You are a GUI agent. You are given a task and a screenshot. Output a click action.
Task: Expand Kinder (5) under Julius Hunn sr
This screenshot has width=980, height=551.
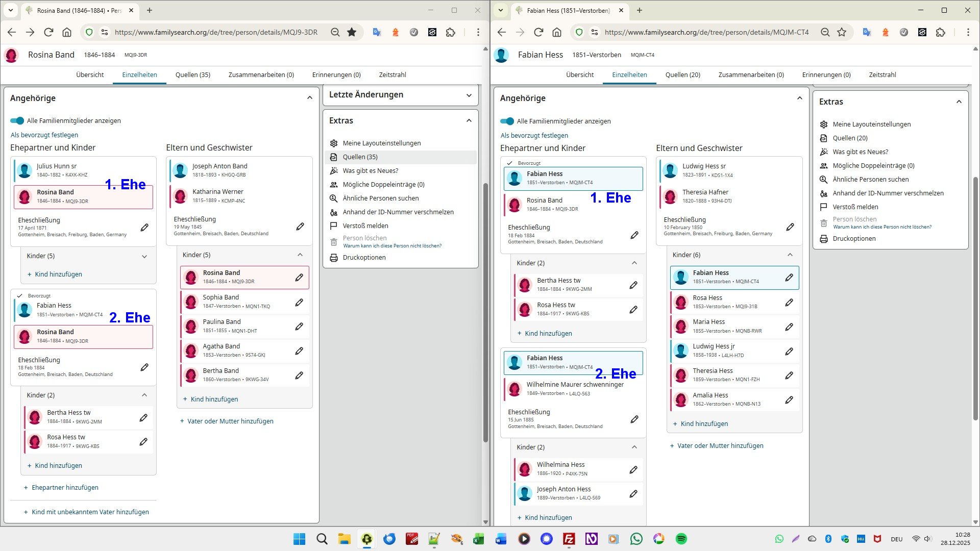point(144,256)
